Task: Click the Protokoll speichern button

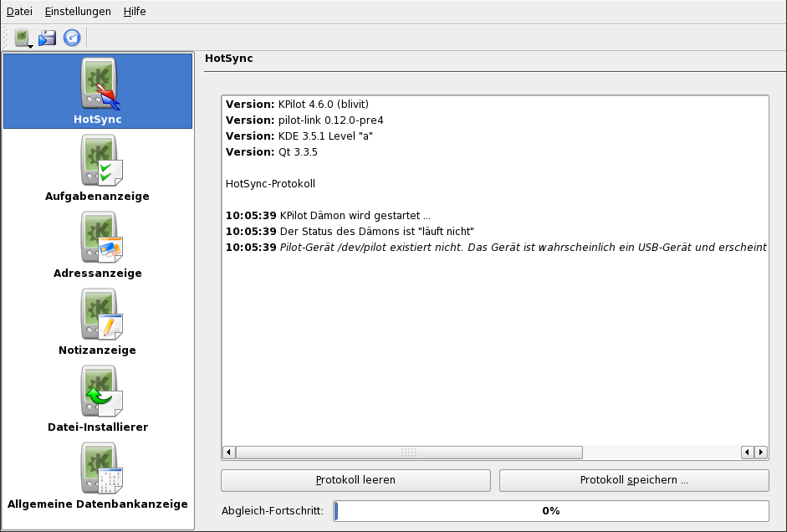Action: tap(633, 480)
